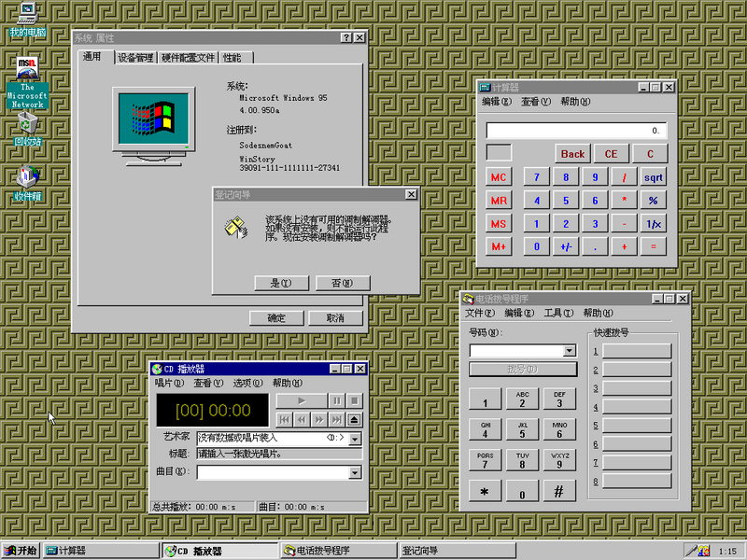Open the View menu in Calculator

[536, 102]
